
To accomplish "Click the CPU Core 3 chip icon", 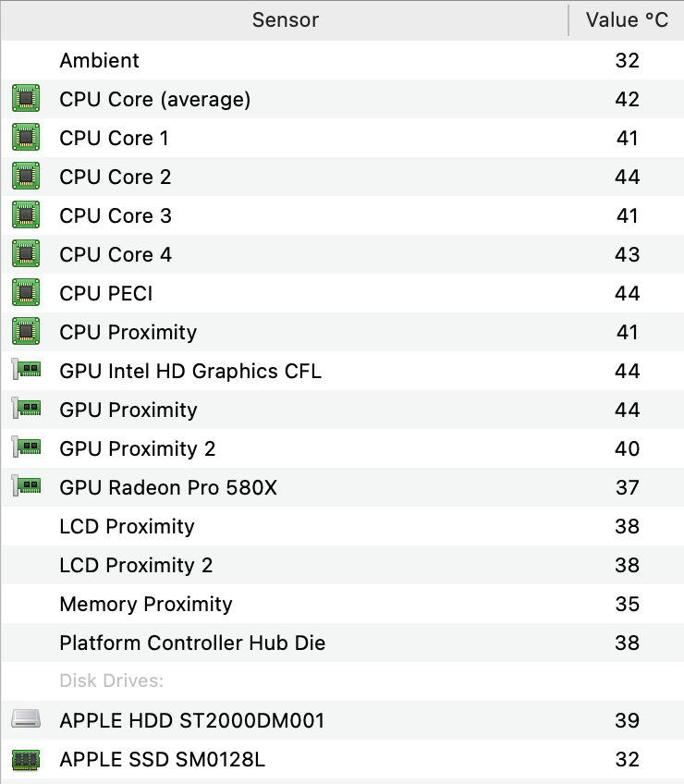I will 26,215.
